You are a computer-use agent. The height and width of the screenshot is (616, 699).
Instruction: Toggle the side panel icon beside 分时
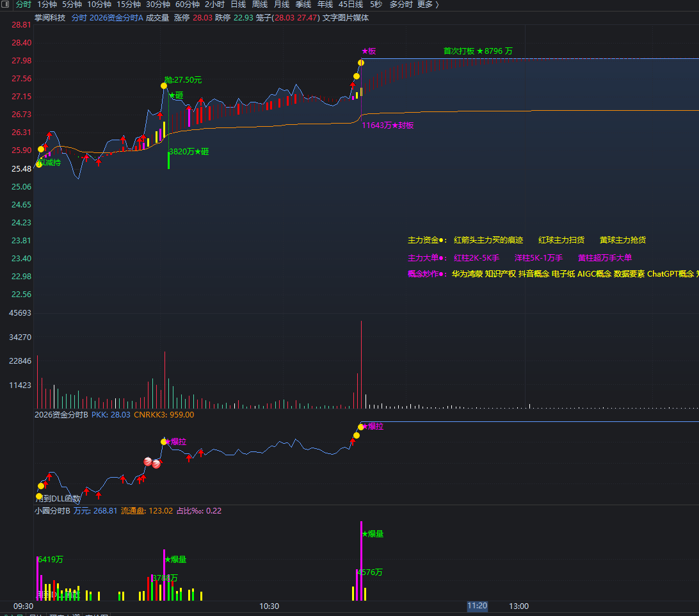5,4
